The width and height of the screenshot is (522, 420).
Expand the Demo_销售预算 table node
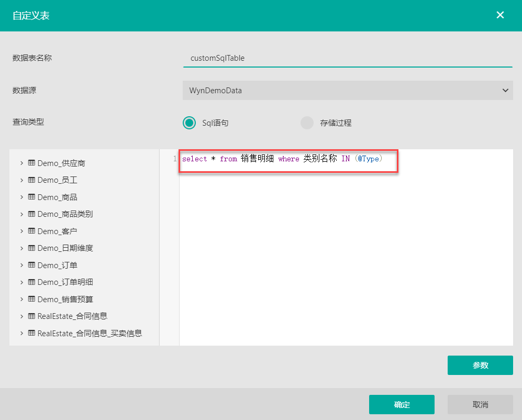click(x=21, y=299)
